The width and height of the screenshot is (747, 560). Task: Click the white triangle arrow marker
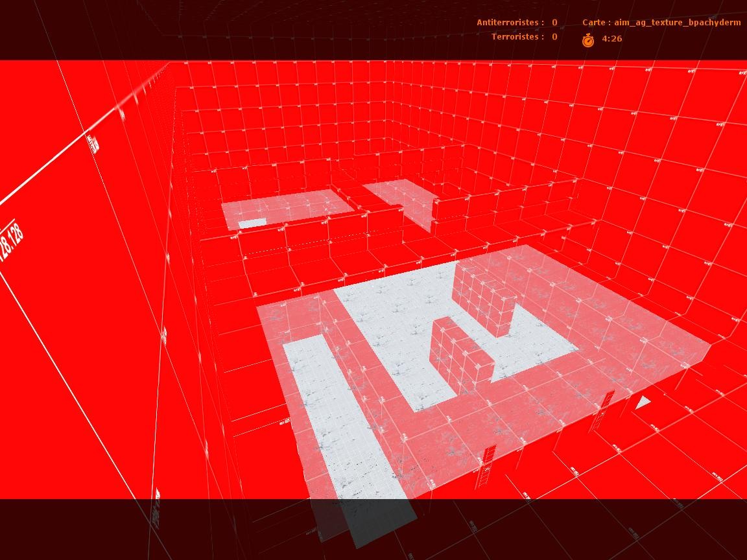pos(643,402)
